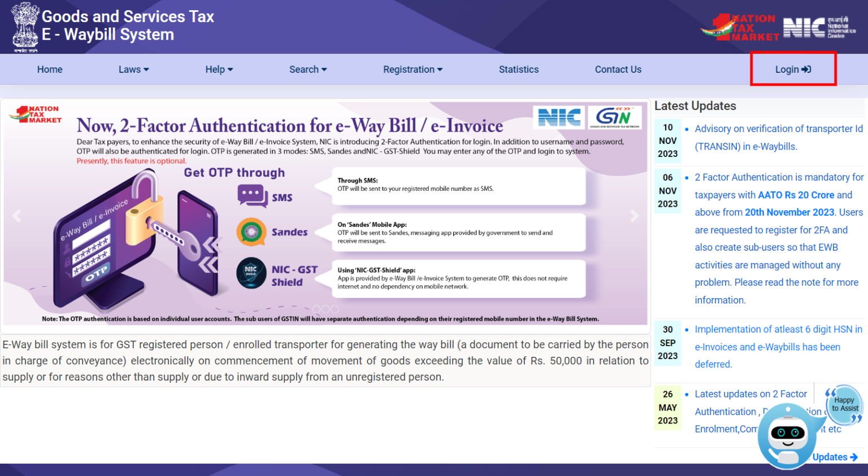Open the Search dropdown menu
Screen dimensions: 868x476
(308, 69)
